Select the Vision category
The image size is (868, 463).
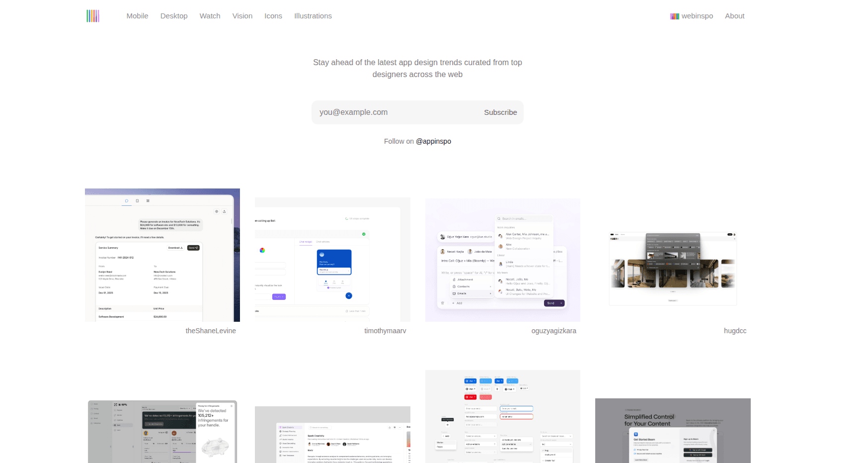coord(242,16)
